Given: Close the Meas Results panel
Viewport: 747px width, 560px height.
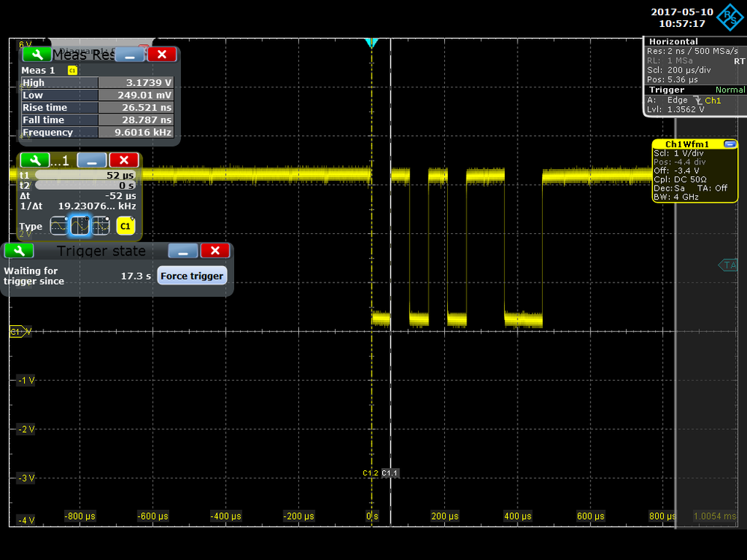Looking at the screenshot, I should (162, 55).
